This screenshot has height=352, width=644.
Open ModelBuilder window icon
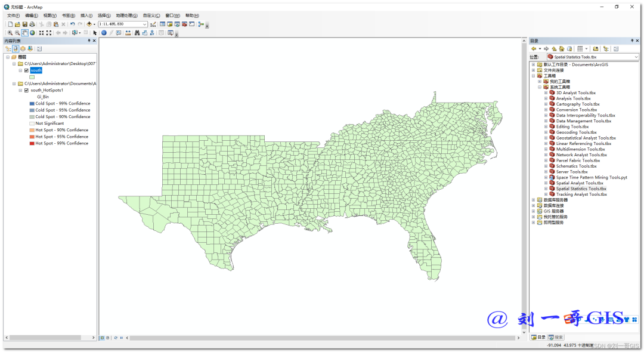tap(201, 24)
